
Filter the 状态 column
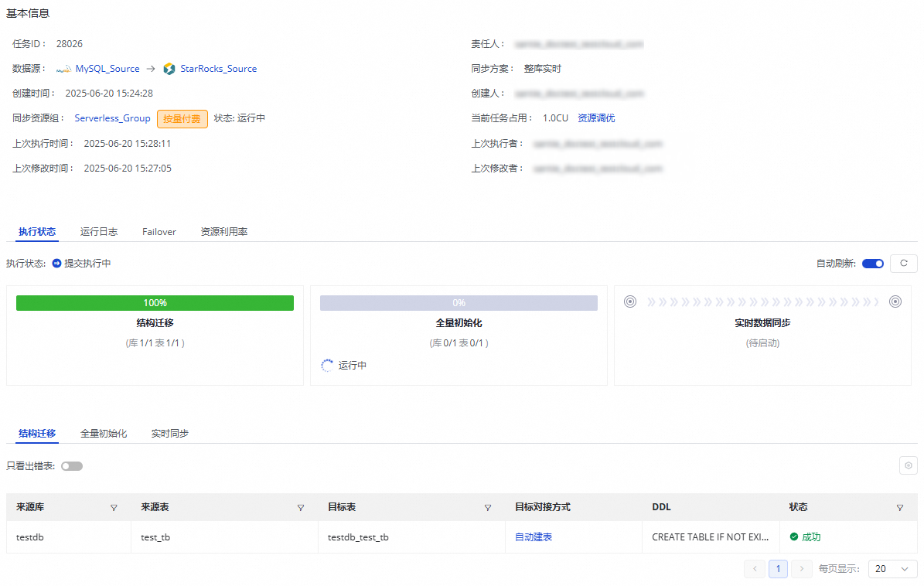[x=900, y=508]
